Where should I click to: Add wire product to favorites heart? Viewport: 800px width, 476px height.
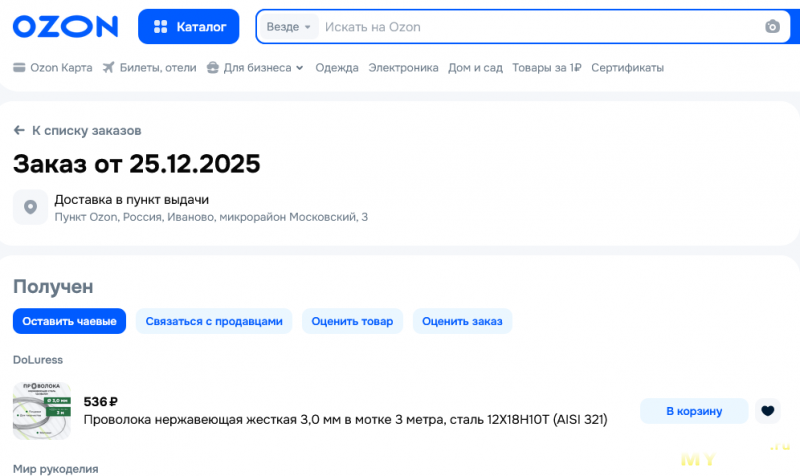(767, 410)
